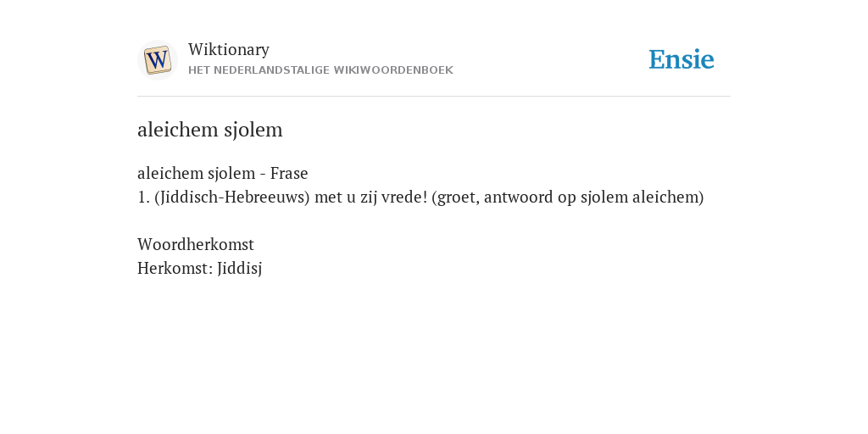
Task: Click the heading aleichem sjolem
Action: tap(210, 130)
